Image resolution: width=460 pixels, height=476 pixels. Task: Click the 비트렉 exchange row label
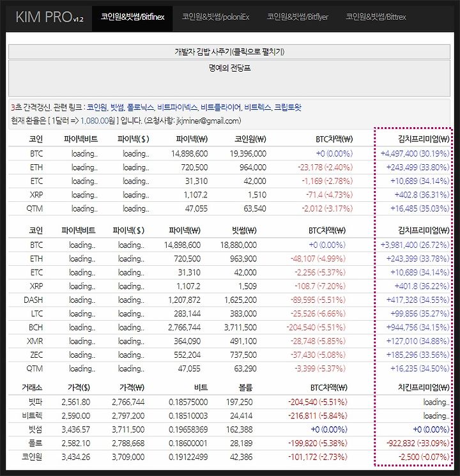tap(32, 416)
